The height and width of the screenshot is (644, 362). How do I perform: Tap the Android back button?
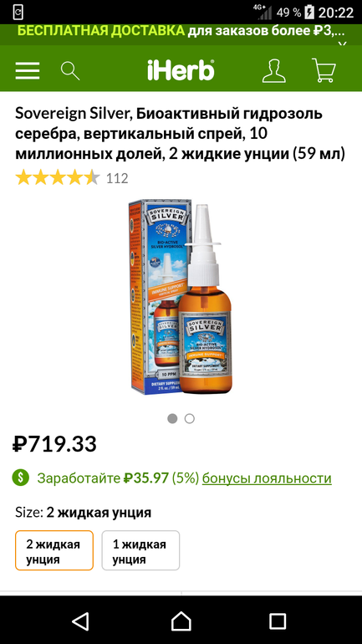(x=80, y=621)
